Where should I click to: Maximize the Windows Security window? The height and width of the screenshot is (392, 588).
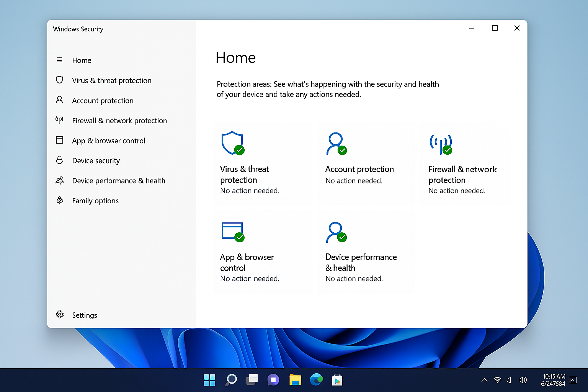pos(495,28)
